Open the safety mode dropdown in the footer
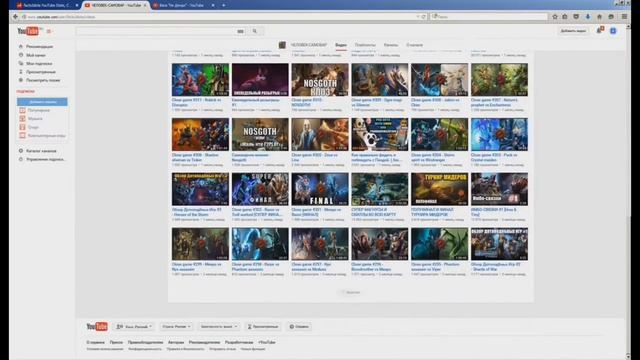The width and height of the screenshot is (640, 360). (218, 327)
